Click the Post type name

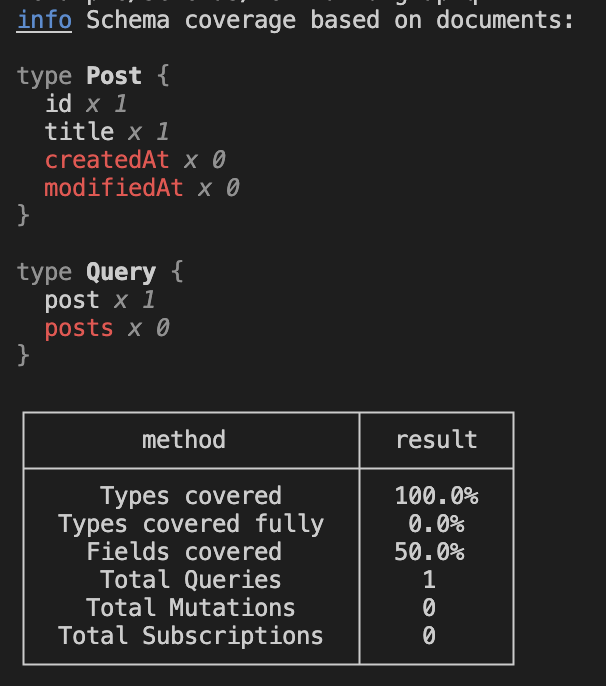click(x=113, y=76)
